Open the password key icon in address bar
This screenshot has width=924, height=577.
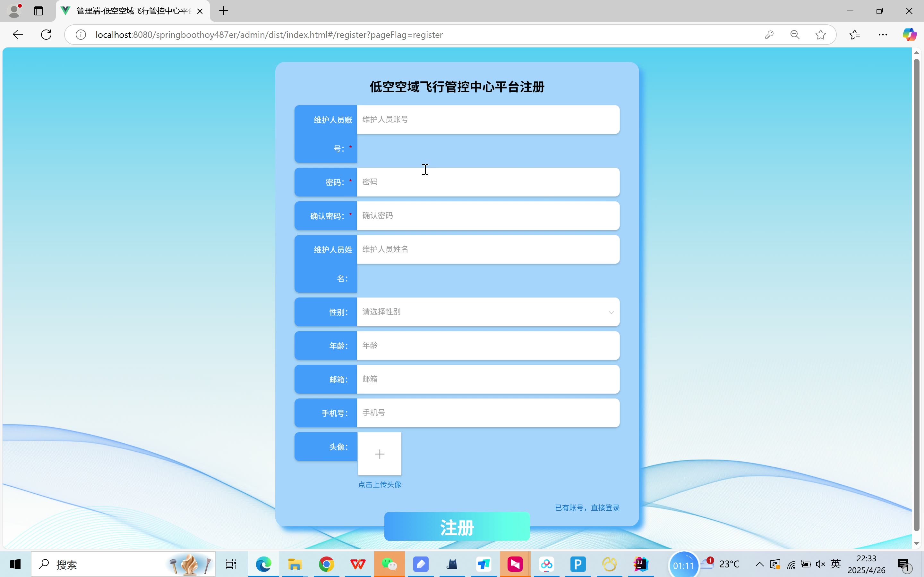[x=769, y=35]
